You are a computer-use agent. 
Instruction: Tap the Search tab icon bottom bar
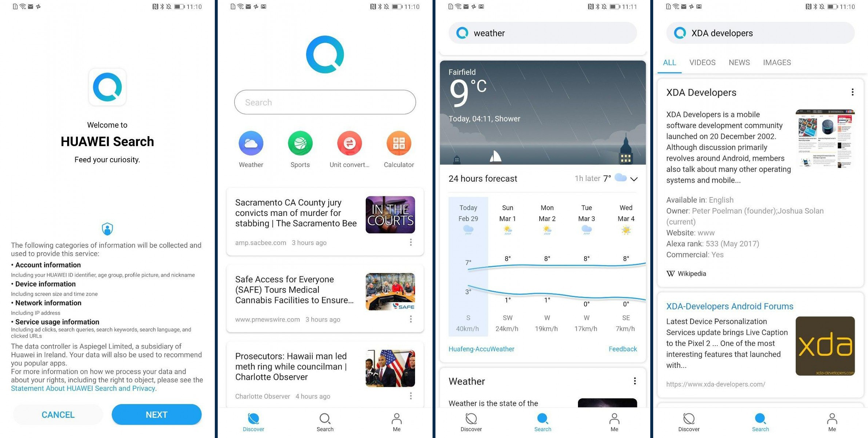(324, 422)
